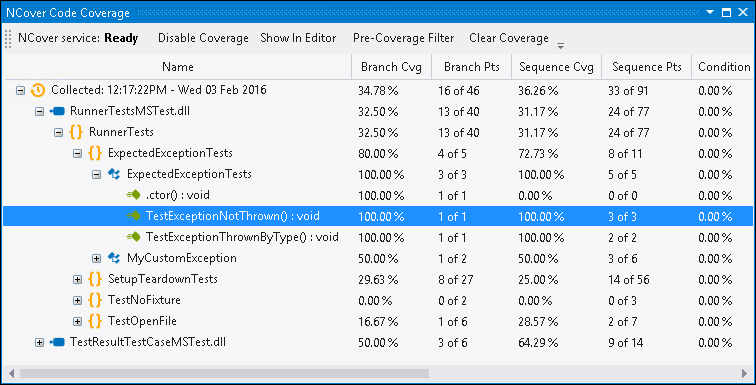This screenshot has height=385, width=756.
Task: Sort by the Branch Cvg column header
Action: [392, 67]
